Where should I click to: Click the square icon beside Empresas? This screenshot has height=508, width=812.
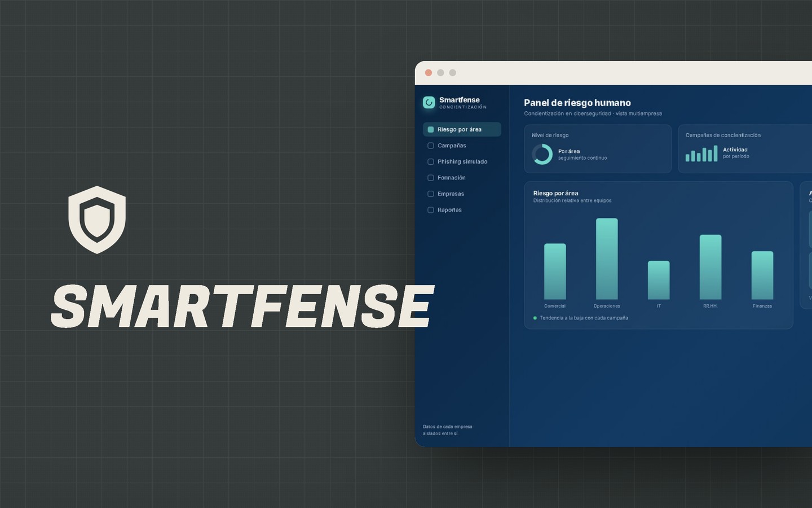point(431,194)
